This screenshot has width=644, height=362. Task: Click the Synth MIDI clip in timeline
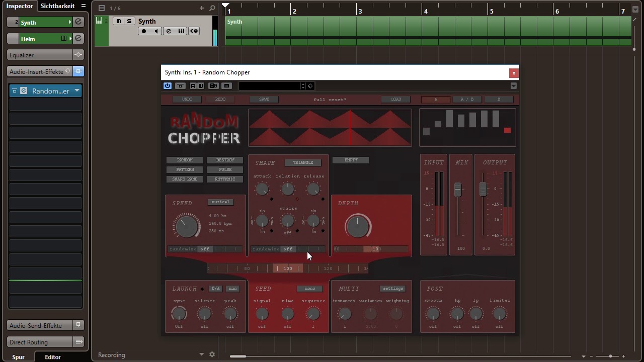428,31
